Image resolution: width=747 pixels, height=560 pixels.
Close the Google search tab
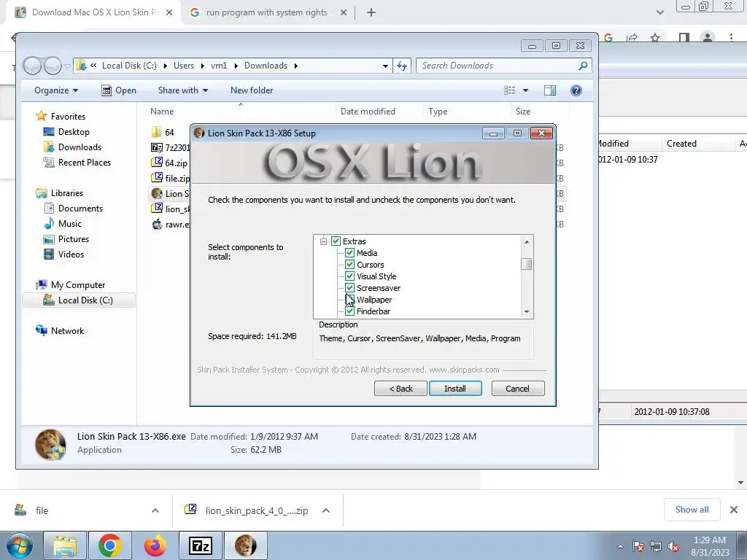(344, 13)
